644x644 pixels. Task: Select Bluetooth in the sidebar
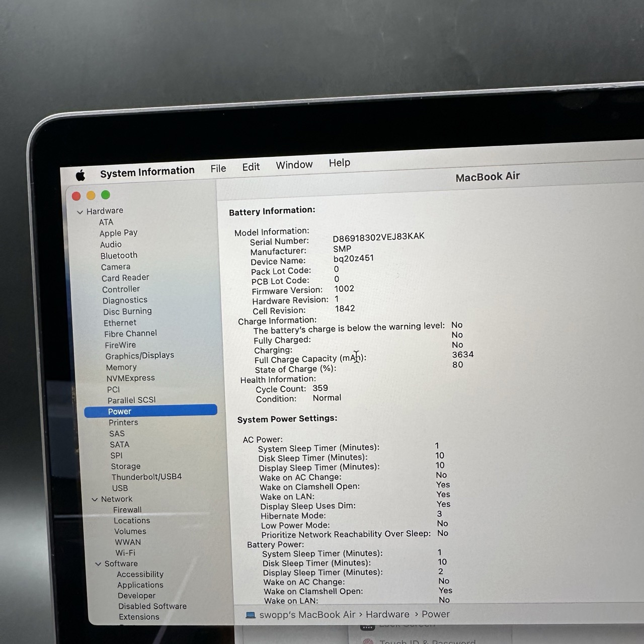(x=119, y=256)
